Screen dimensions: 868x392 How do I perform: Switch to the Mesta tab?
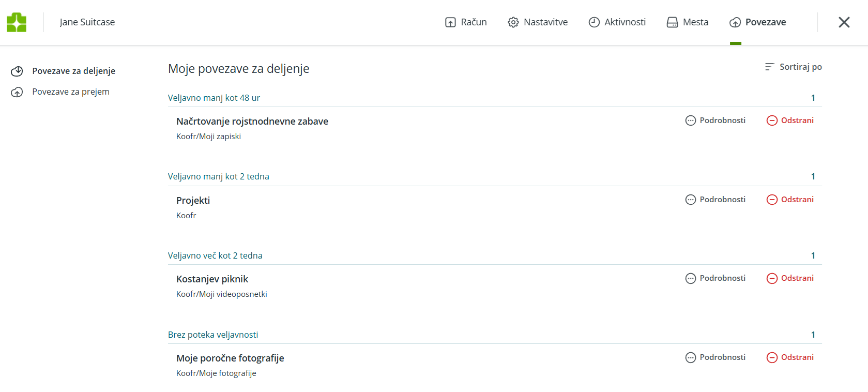click(x=688, y=22)
